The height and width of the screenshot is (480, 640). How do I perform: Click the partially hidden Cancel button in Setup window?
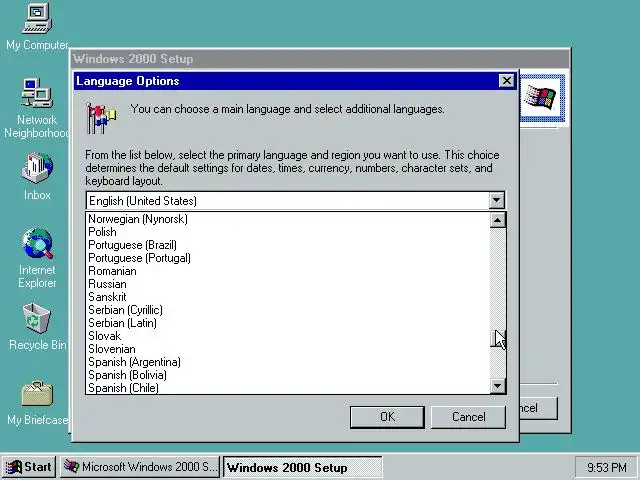538,408
